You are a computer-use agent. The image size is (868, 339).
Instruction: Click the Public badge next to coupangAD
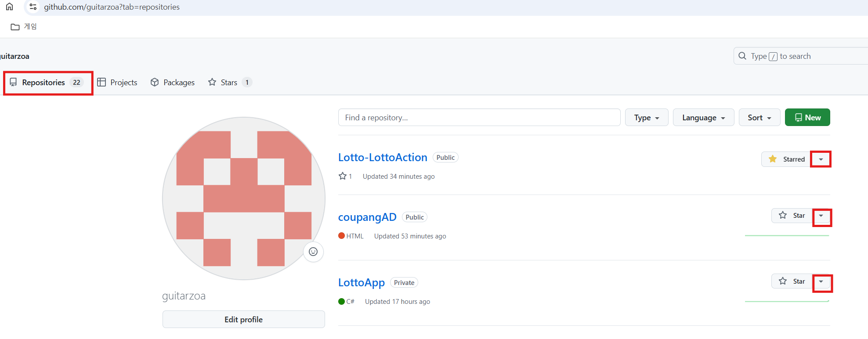(415, 217)
